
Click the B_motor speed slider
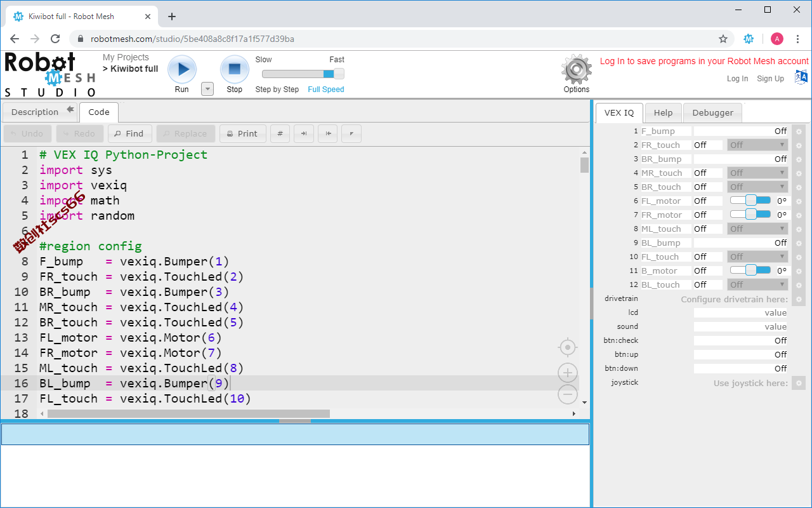click(750, 271)
